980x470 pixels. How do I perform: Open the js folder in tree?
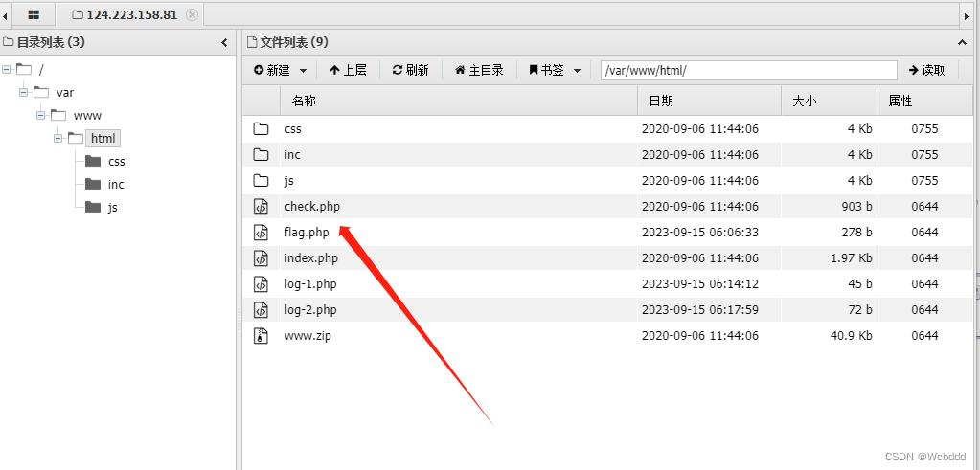[112, 208]
